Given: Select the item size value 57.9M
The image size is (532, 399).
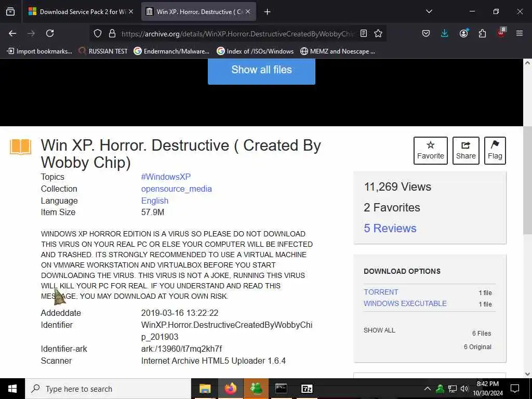Looking at the screenshot, I should tap(153, 212).
